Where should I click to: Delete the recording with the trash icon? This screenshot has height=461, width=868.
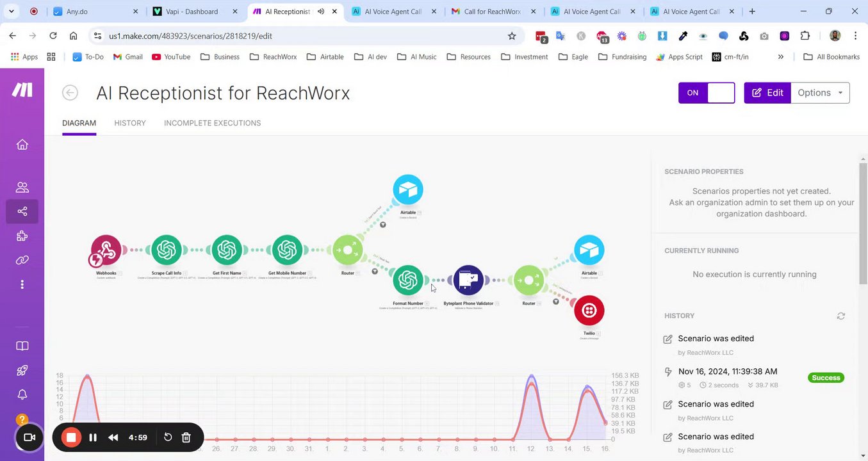click(x=186, y=438)
